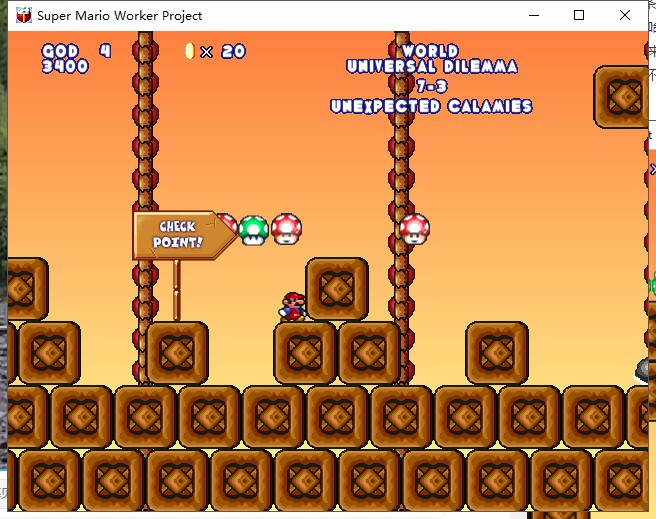Click the "UNEXPECTED CALAMIES" level title
The height and width of the screenshot is (519, 656).
[x=431, y=106]
